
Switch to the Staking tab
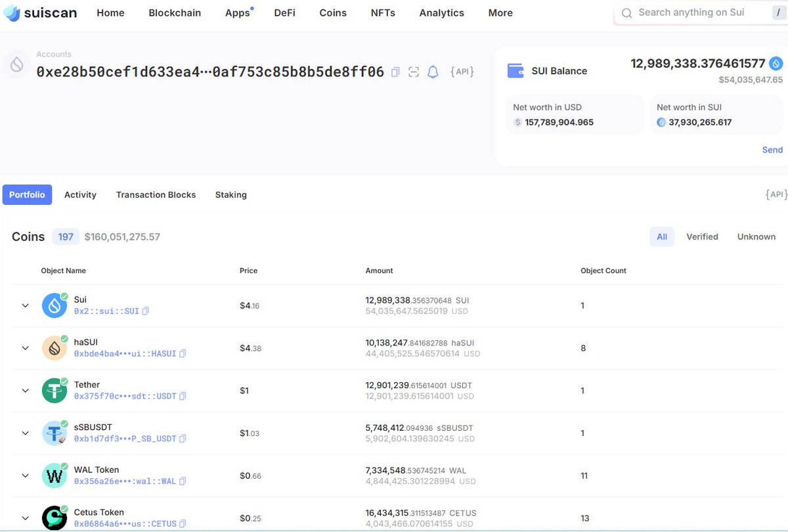click(x=231, y=194)
